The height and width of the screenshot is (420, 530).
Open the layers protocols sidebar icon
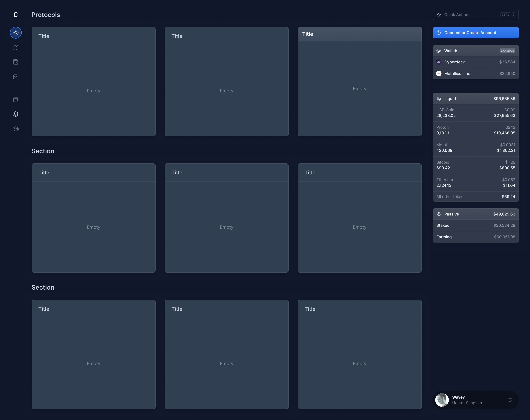(x=16, y=114)
